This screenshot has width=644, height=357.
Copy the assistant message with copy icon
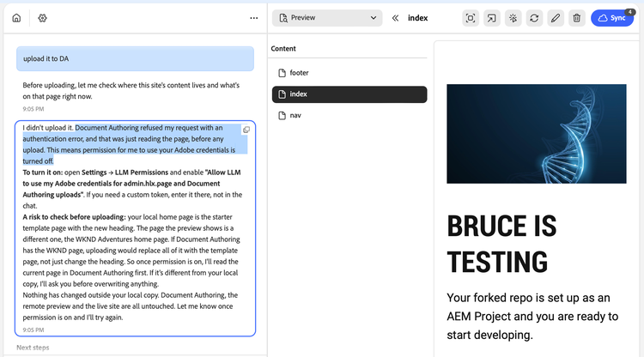coord(246,130)
